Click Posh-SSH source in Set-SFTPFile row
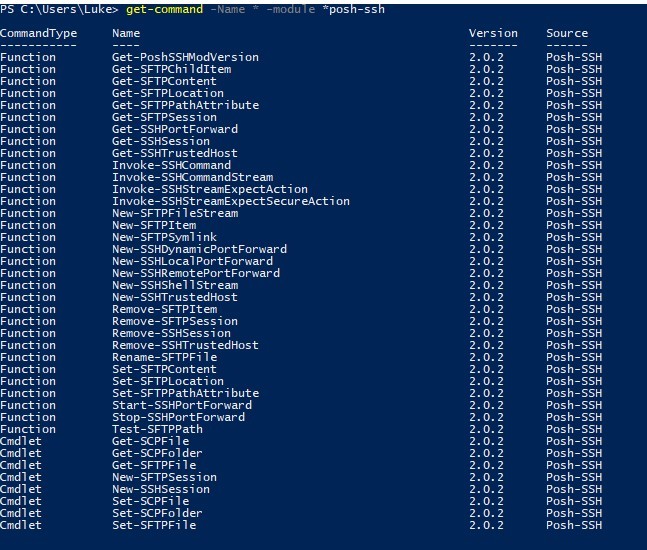 point(574,525)
